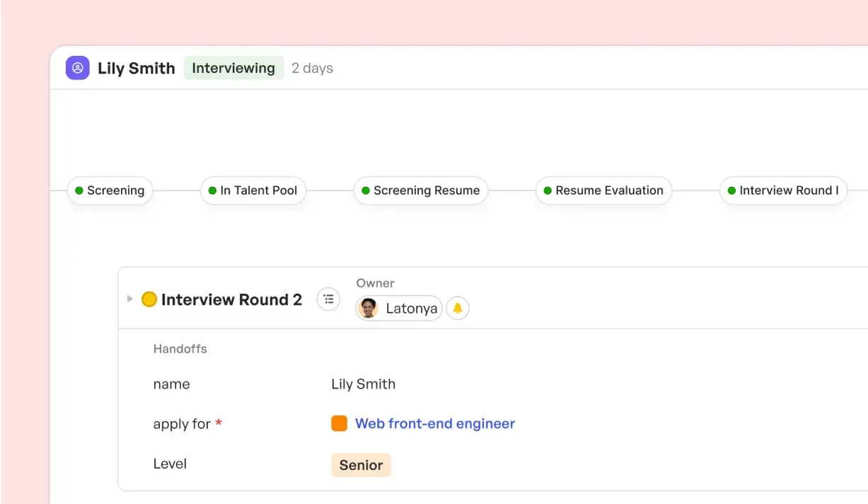Screen dimensions: 868x504
Task: Click the Owner label
Action: click(x=375, y=283)
